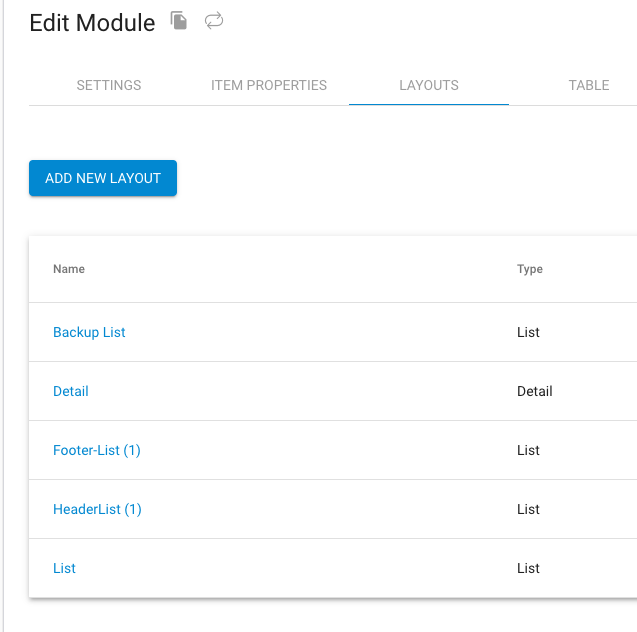Click the Edit Module page heading
The height and width of the screenshot is (632, 637).
pyautogui.click(x=92, y=22)
